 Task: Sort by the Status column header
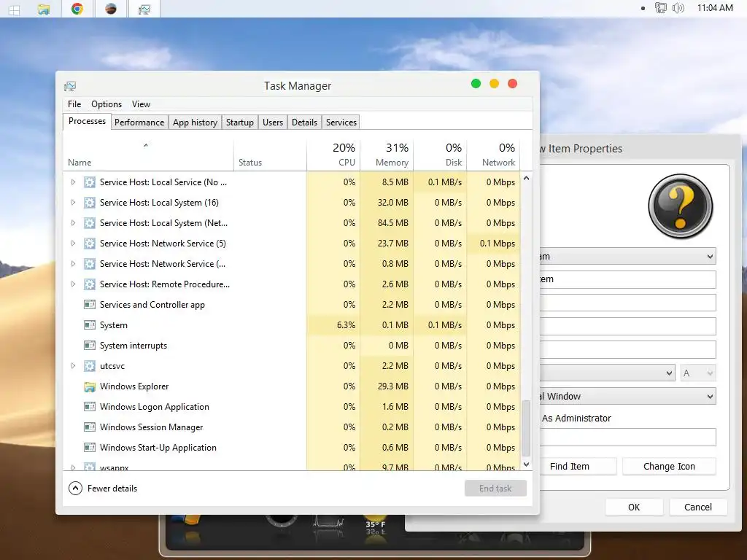pyautogui.click(x=270, y=155)
